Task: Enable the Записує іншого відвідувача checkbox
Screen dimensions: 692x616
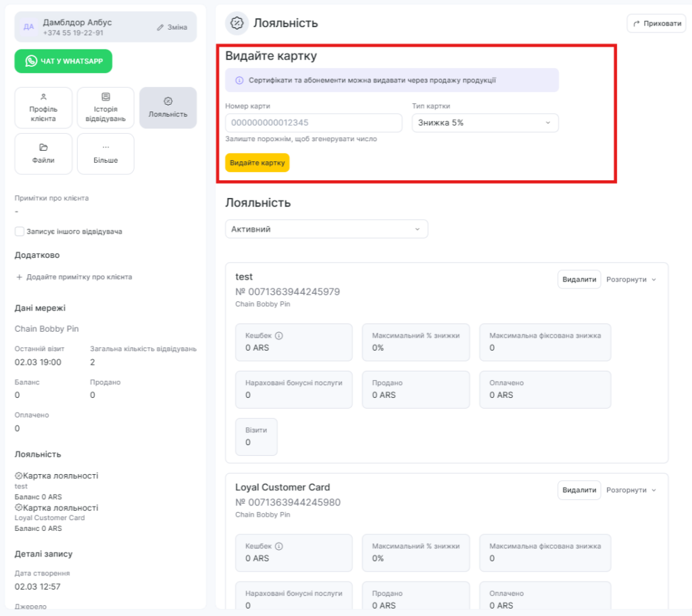Action: pyautogui.click(x=20, y=232)
